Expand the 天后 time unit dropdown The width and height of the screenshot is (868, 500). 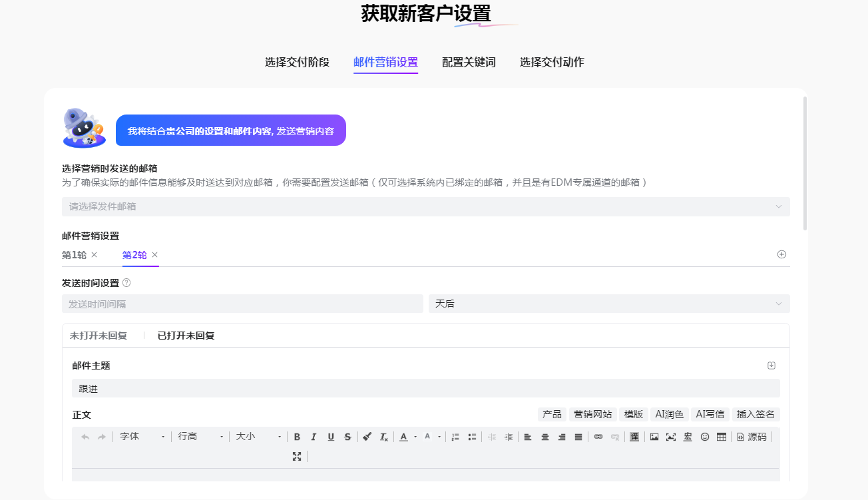609,304
